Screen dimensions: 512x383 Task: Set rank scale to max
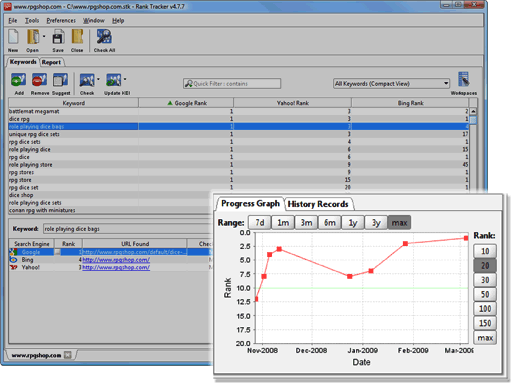pyautogui.click(x=485, y=338)
